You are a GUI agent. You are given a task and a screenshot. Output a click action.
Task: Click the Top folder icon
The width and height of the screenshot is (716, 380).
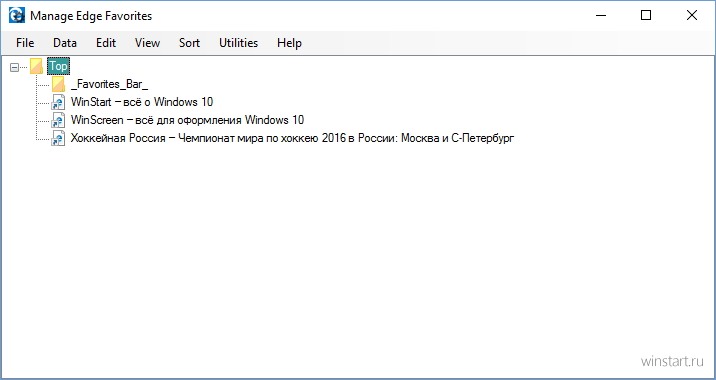pos(37,66)
